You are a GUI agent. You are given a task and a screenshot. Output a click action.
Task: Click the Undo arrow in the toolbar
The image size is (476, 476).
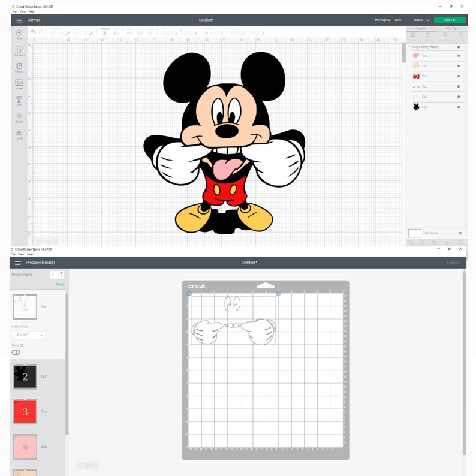tap(34, 32)
